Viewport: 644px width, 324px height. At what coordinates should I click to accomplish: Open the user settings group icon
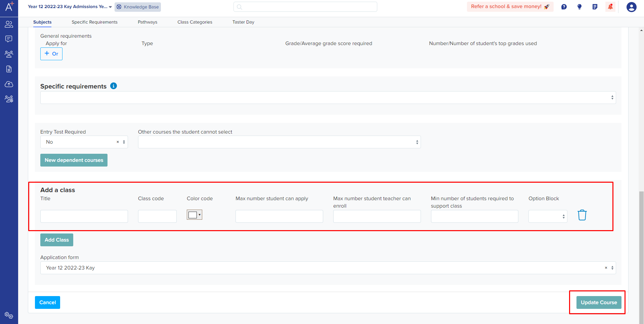(9, 99)
